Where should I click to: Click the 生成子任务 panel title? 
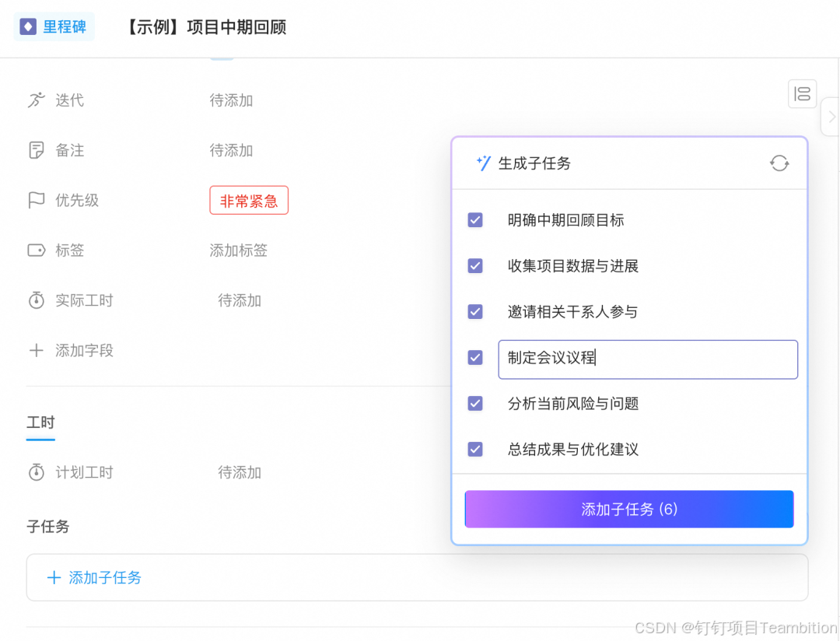534,163
